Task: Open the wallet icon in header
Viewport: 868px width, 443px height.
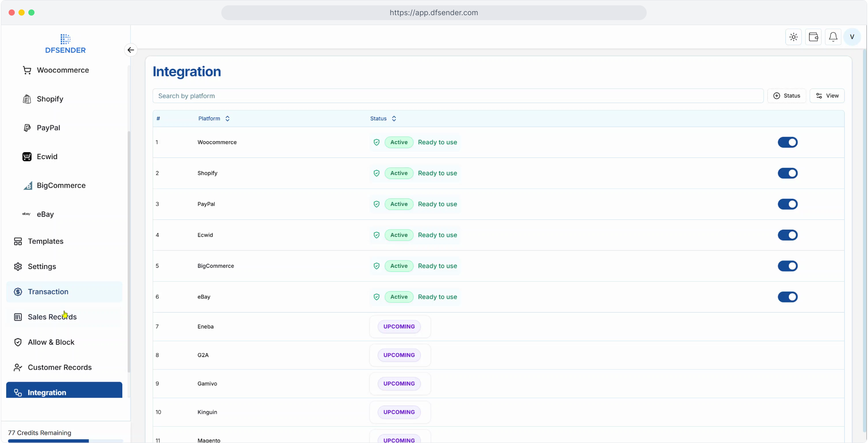Action: tap(813, 37)
